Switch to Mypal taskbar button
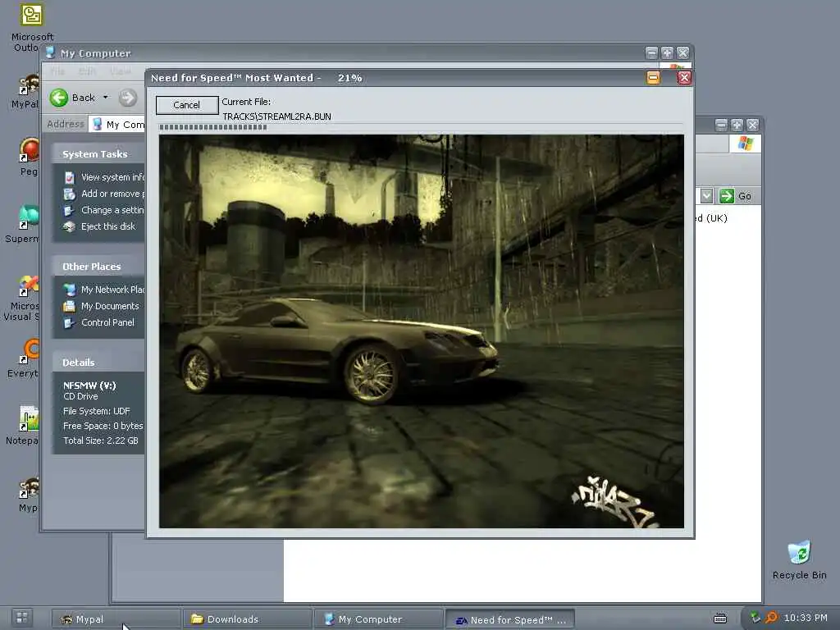 (x=115, y=619)
